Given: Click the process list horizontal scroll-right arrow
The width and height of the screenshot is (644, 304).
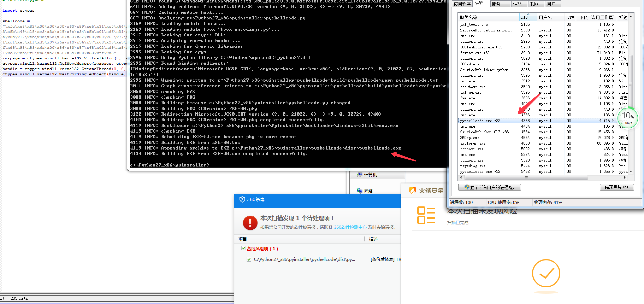Looking at the screenshot, I should click(625, 178).
